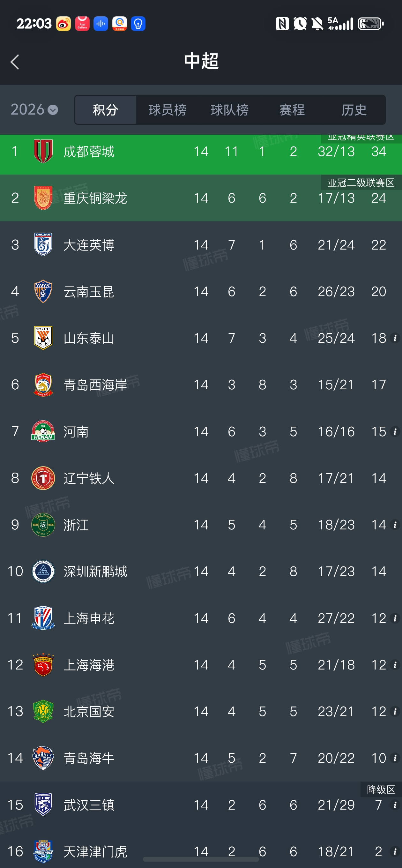The width and height of the screenshot is (402, 868).
Task: Show points deduction info for 河南
Action: pyautogui.click(x=395, y=431)
